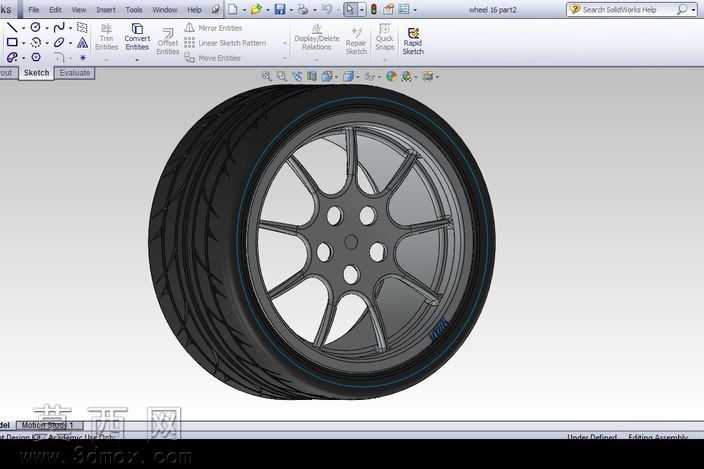Switch to the Sketch tab
The width and height of the screenshot is (704, 469).
(36, 73)
